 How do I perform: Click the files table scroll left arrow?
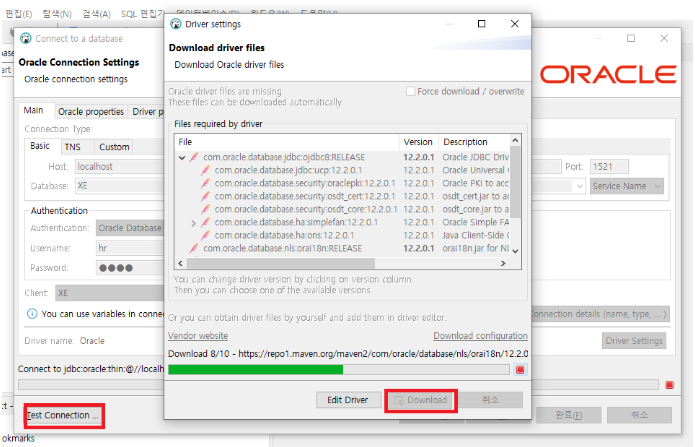coord(180,263)
